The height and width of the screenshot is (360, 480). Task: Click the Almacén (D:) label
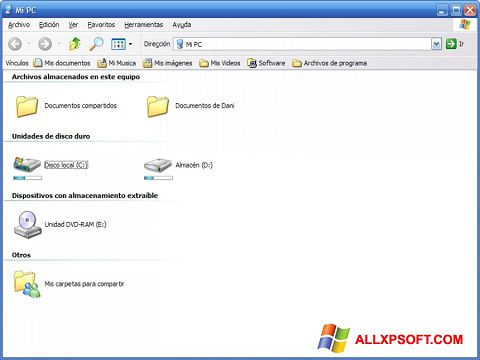click(x=194, y=165)
